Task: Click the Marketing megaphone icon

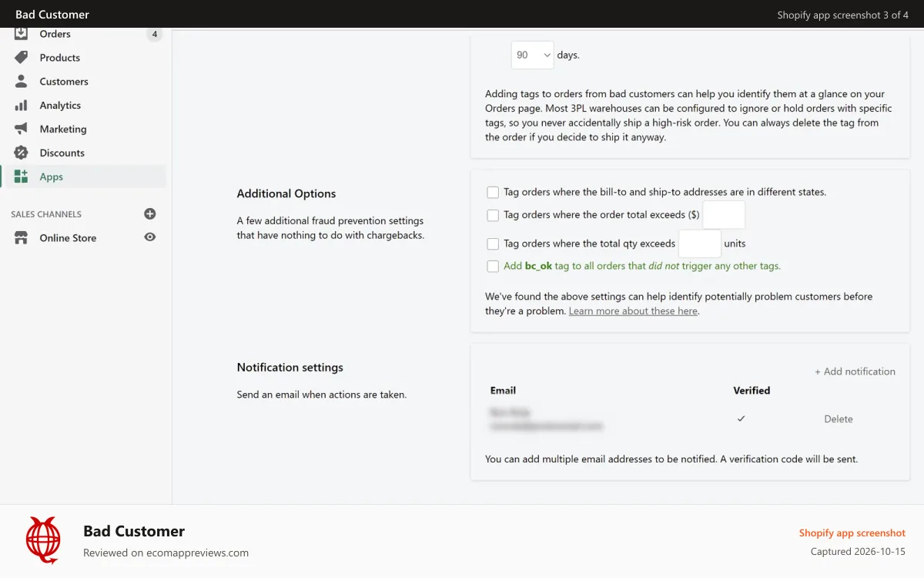Action: (x=22, y=129)
